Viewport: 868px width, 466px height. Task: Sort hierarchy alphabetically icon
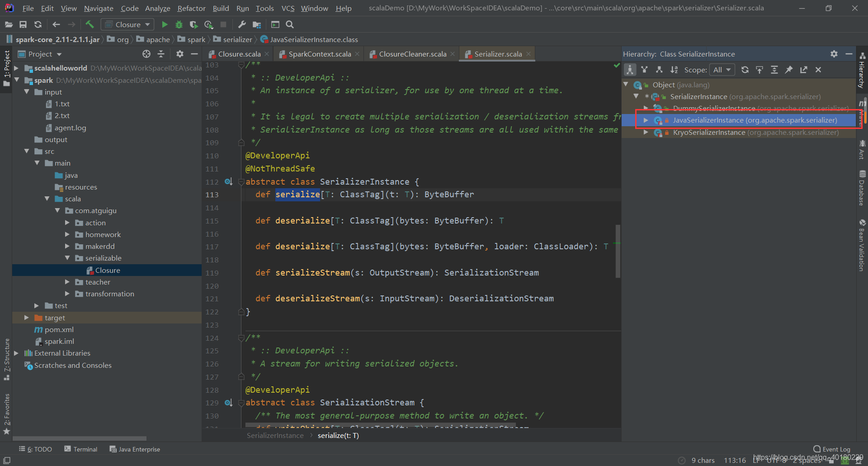tap(674, 70)
